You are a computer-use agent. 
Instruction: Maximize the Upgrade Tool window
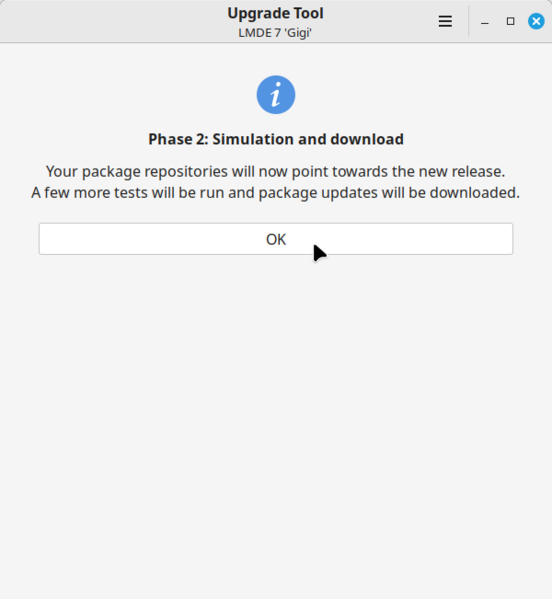(510, 21)
